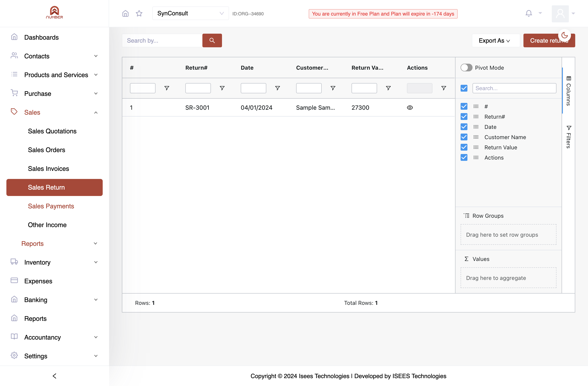Open the filter icon for the Return Value column
Image resolution: width=588 pixels, height=386 pixels.
388,88
